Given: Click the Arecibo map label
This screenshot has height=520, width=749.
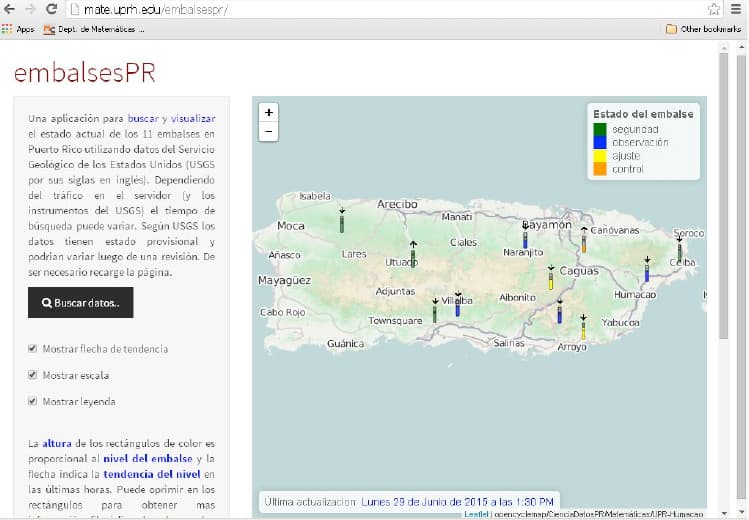Looking at the screenshot, I should coord(397,204).
